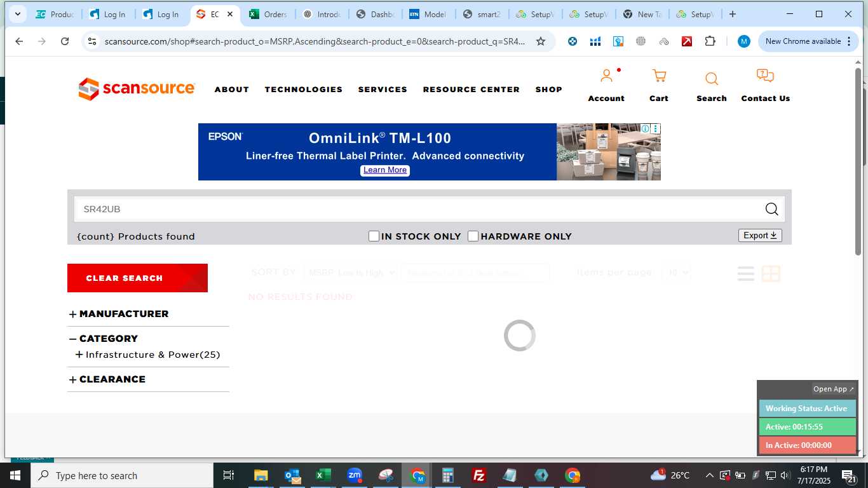Screen dimensions: 868x488
Task: Open Calculator from the taskbar
Action: pos(448,475)
